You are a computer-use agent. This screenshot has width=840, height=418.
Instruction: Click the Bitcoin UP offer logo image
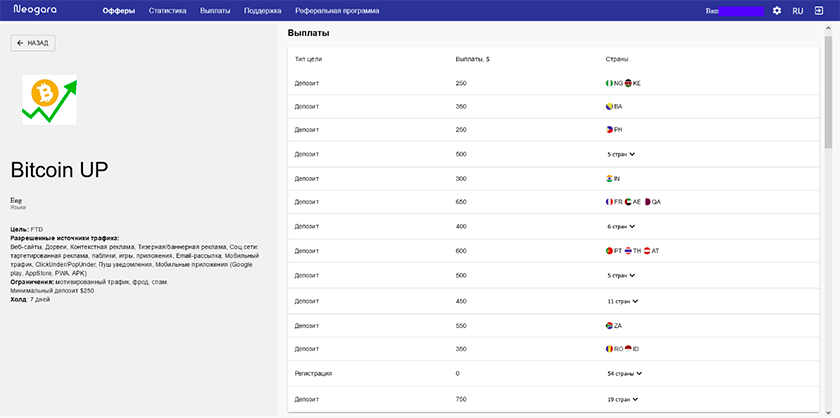[x=49, y=100]
